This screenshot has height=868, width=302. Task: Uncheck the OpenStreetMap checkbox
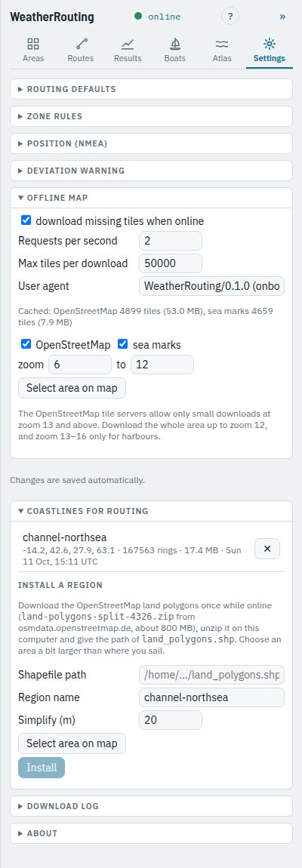tap(26, 344)
